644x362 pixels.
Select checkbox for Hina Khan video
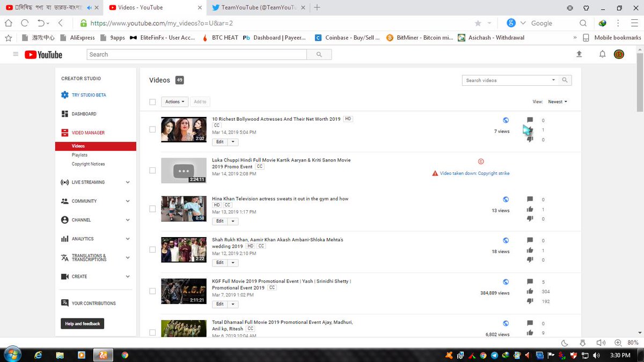click(152, 209)
